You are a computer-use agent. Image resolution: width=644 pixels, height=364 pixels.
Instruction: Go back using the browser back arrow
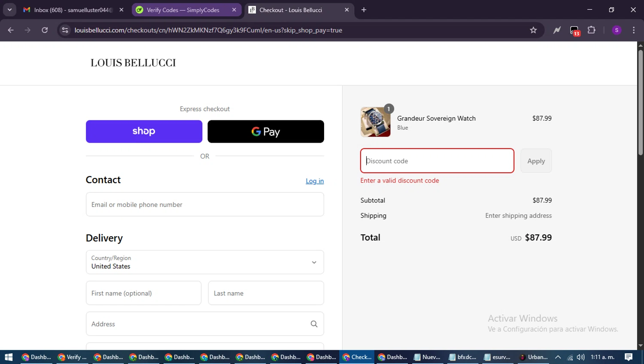(11, 30)
